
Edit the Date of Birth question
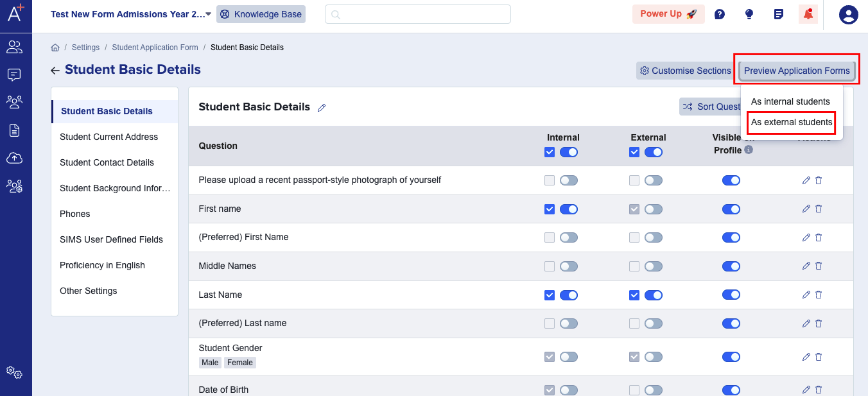[x=806, y=390]
